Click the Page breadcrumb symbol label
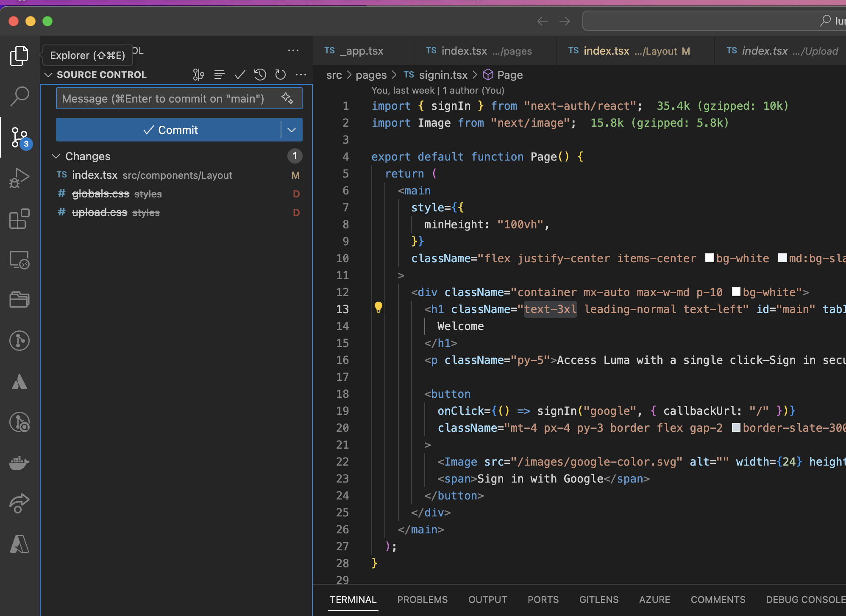Screen dimensions: 846x616 click(x=510, y=75)
